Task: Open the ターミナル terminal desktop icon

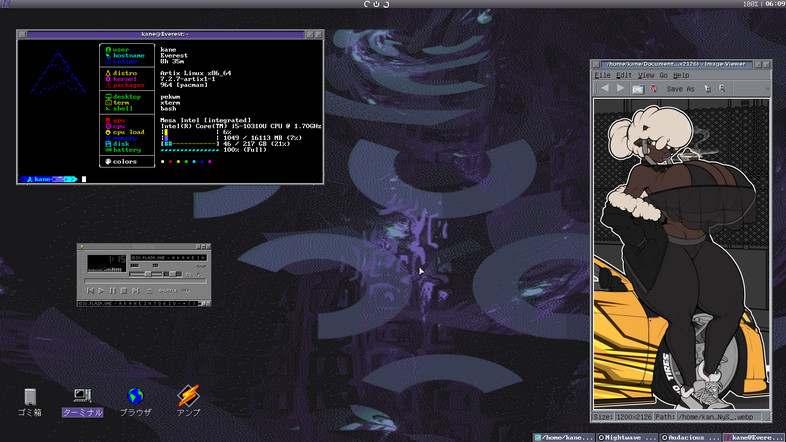Action: click(x=82, y=402)
